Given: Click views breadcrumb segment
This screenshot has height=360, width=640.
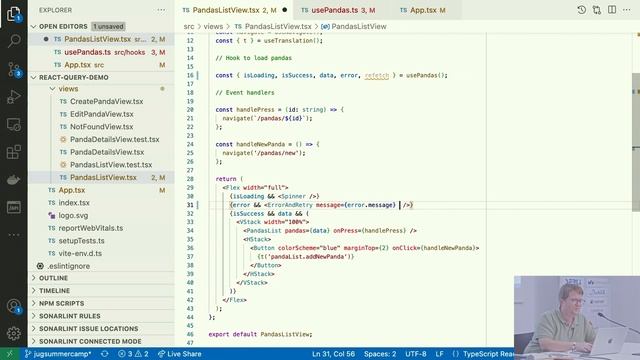Looking at the screenshot, I should pyautogui.click(x=213, y=26).
